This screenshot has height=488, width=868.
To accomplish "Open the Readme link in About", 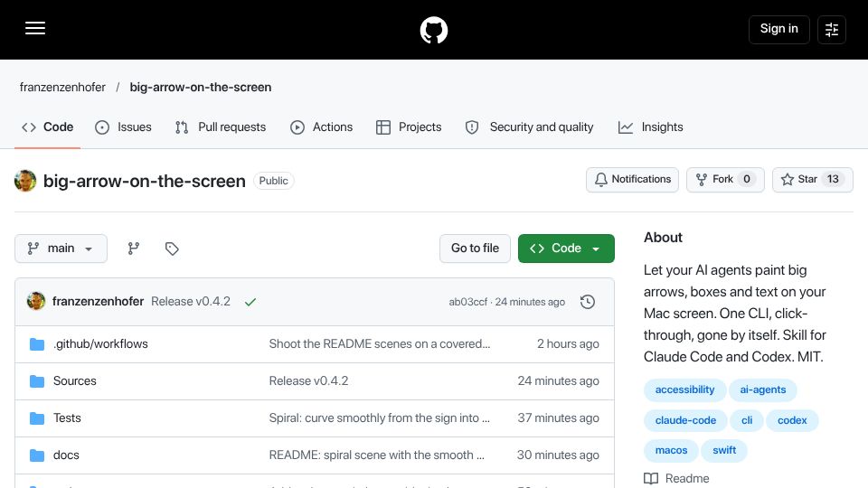I will (687, 479).
